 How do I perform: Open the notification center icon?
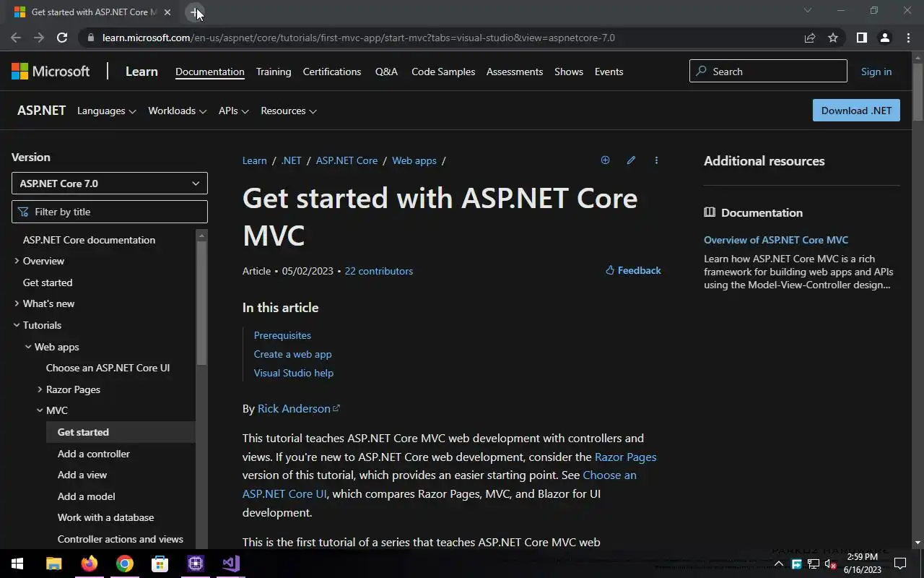[900, 564]
